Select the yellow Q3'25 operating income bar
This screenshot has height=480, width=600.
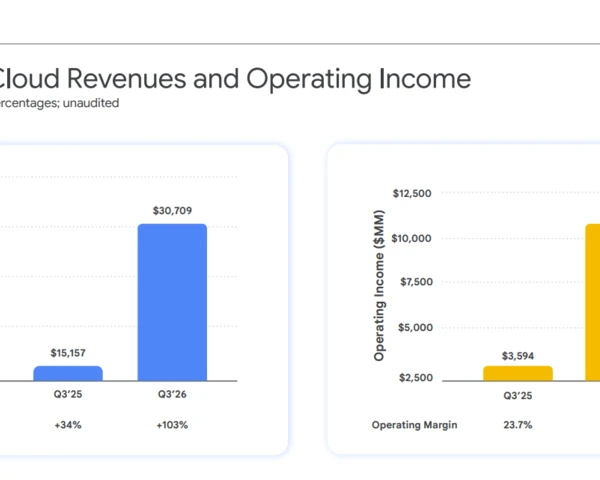click(518, 374)
